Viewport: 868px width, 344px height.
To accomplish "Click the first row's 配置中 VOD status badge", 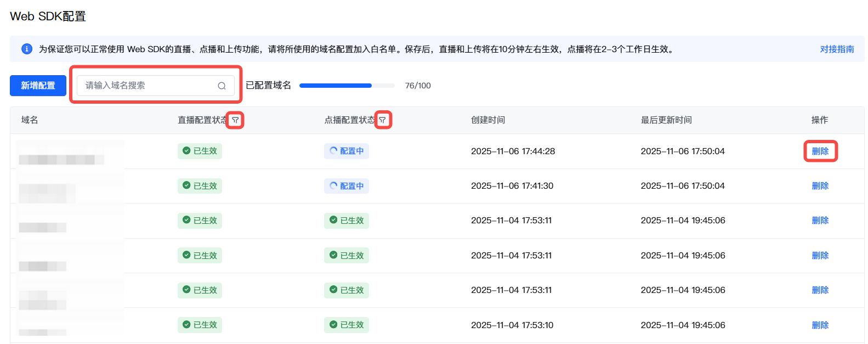I will [347, 151].
